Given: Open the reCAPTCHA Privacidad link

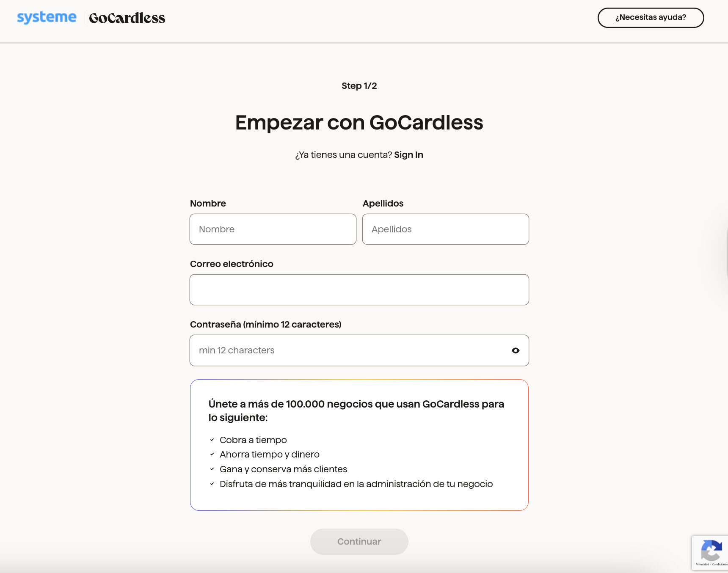Looking at the screenshot, I should tap(702, 565).
